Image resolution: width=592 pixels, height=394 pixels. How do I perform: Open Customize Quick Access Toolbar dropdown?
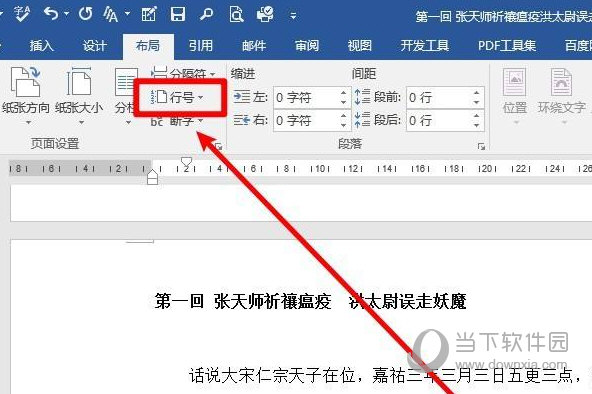click(293, 16)
